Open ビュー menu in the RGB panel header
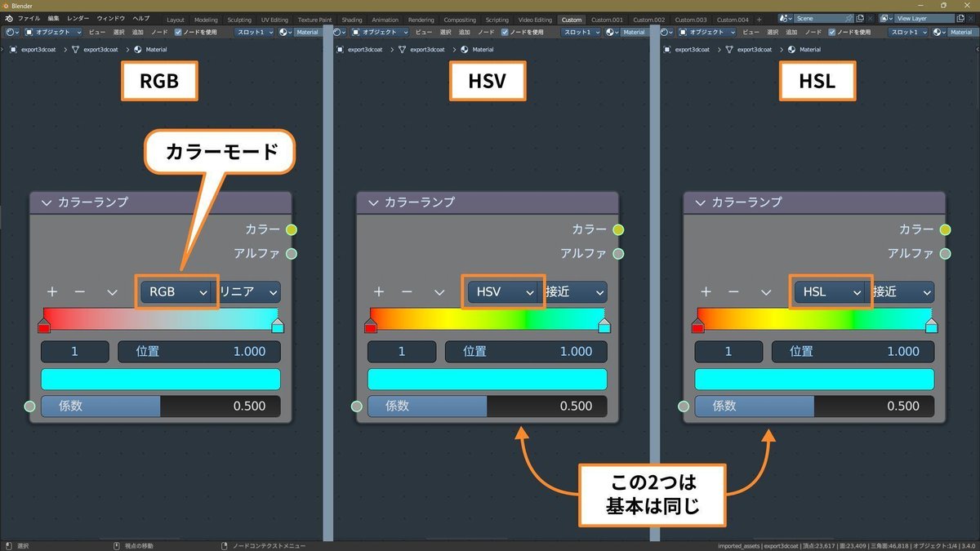 coord(96,32)
